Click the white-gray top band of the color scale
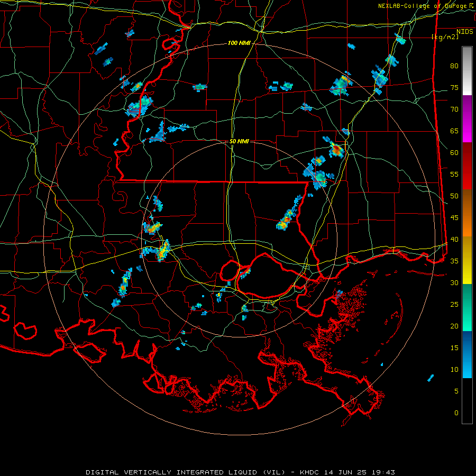Screen dimensions: 476x476 click(x=467, y=71)
